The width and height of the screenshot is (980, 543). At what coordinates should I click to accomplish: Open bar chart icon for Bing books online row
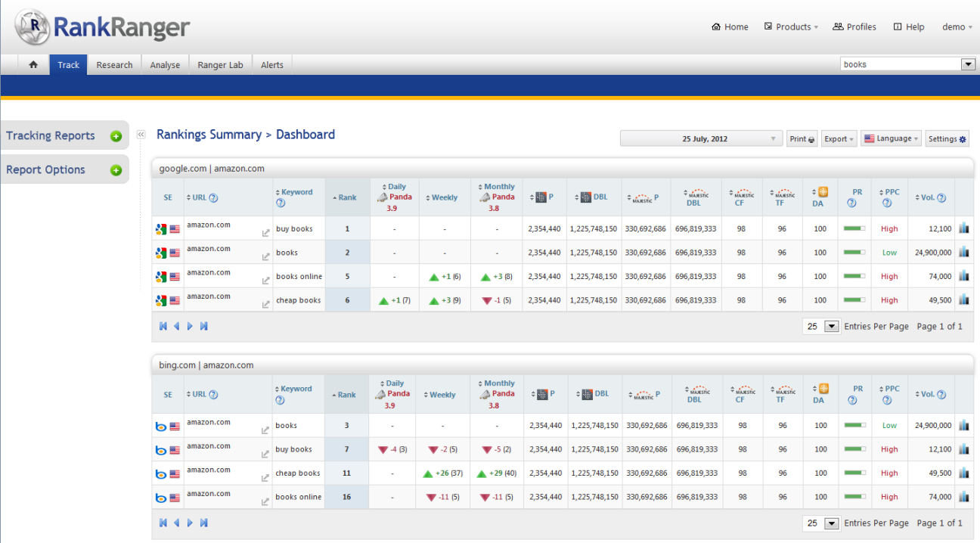[964, 497]
